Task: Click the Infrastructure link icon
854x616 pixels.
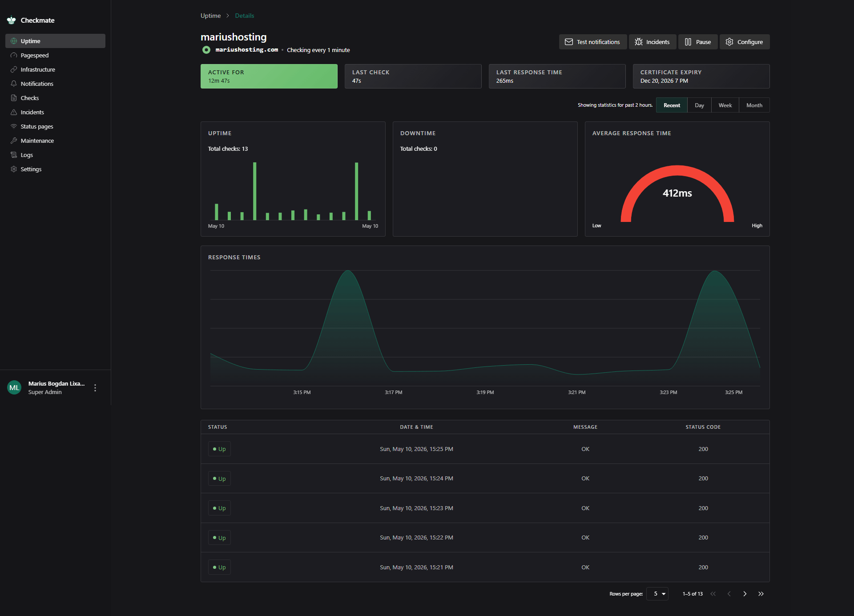Action: coord(14,69)
